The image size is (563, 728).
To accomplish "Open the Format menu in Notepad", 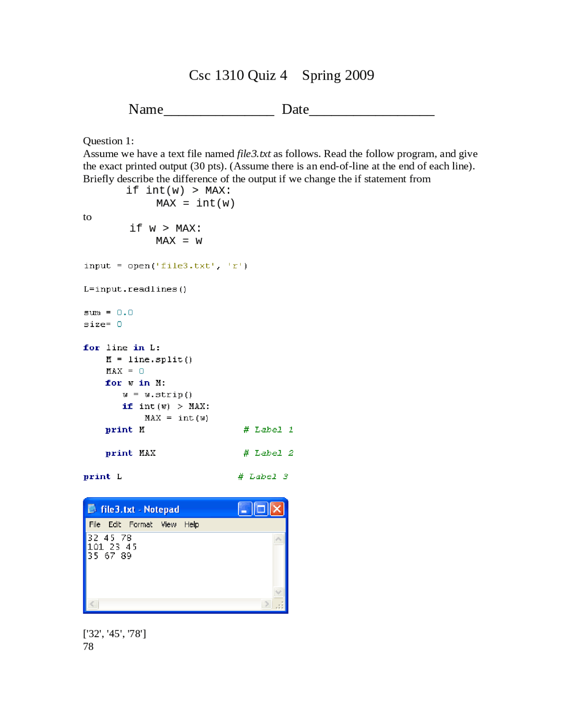I will (141, 524).
